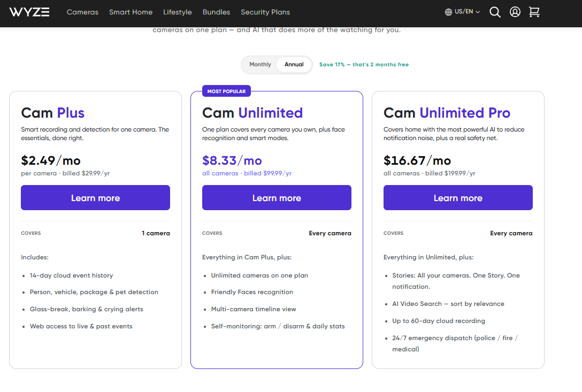Click 'Glass-break, barking & crying alerts'
The image size is (582, 392).
[x=87, y=309]
